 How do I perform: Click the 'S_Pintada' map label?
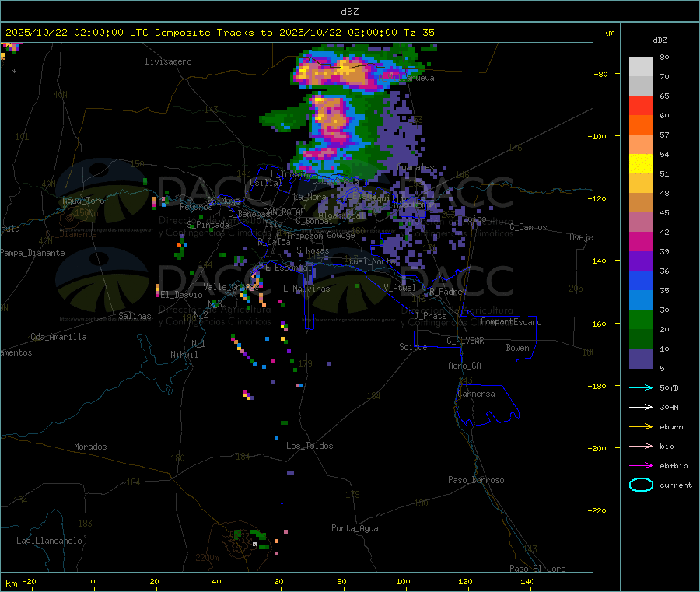[x=208, y=225]
